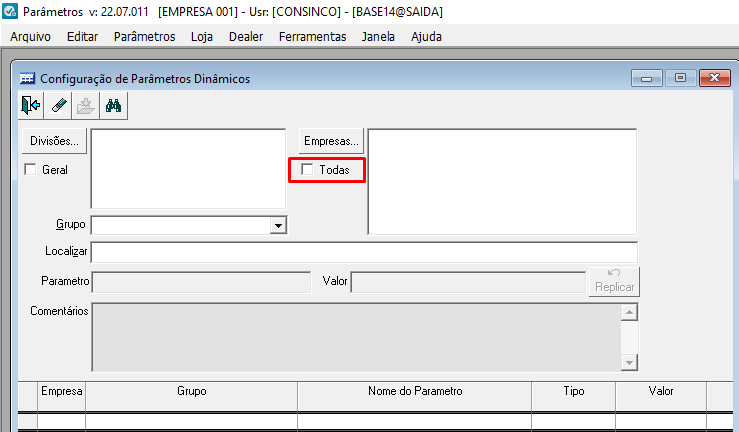Click the Empresa column header
This screenshot has width=739, height=432.
(61, 396)
